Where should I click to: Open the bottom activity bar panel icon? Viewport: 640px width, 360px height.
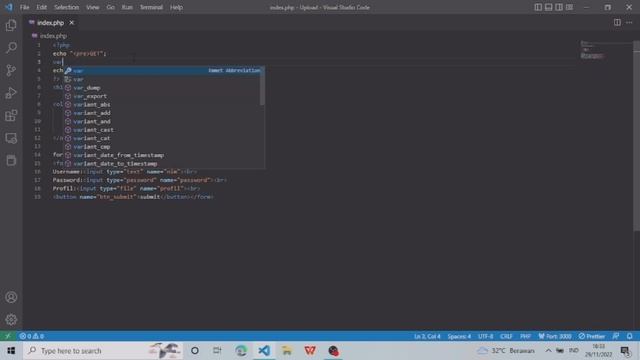[x=11, y=160]
